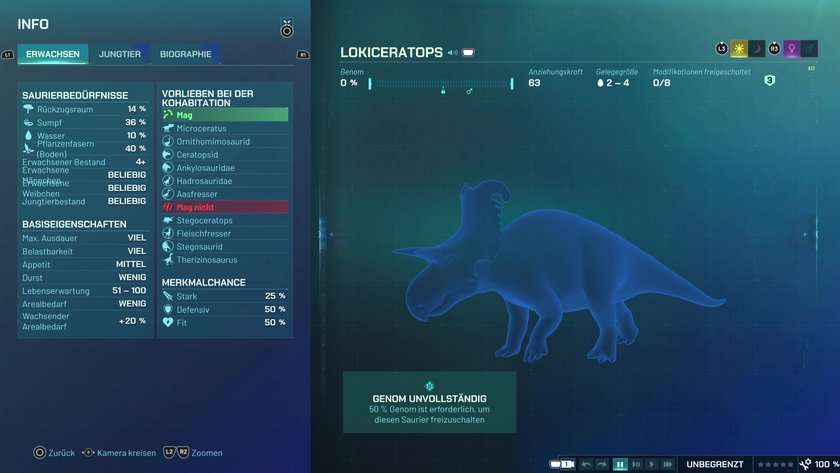The height and width of the screenshot is (473, 840).
Task: Click the Genom unvollständig notice
Action: [429, 402]
